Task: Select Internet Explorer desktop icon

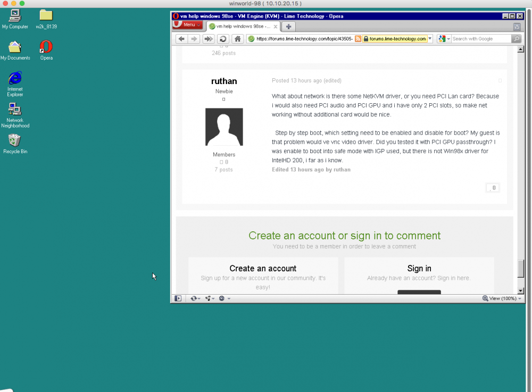Action: tap(15, 84)
